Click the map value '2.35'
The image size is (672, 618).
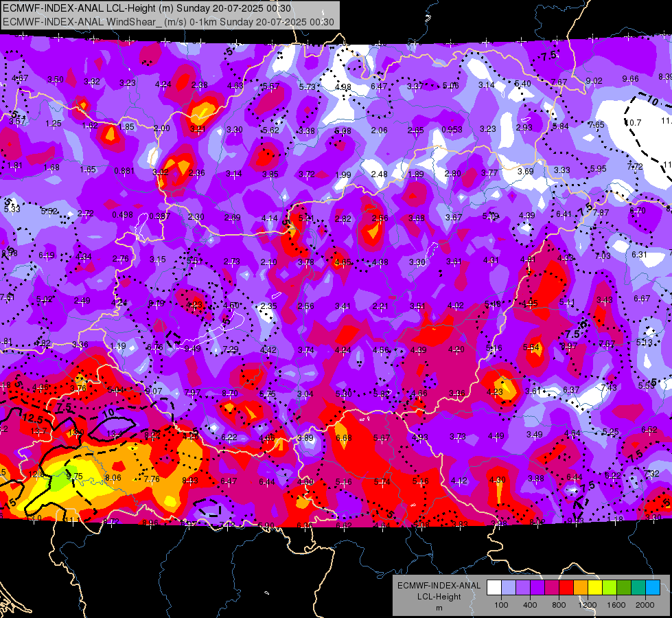(268, 306)
